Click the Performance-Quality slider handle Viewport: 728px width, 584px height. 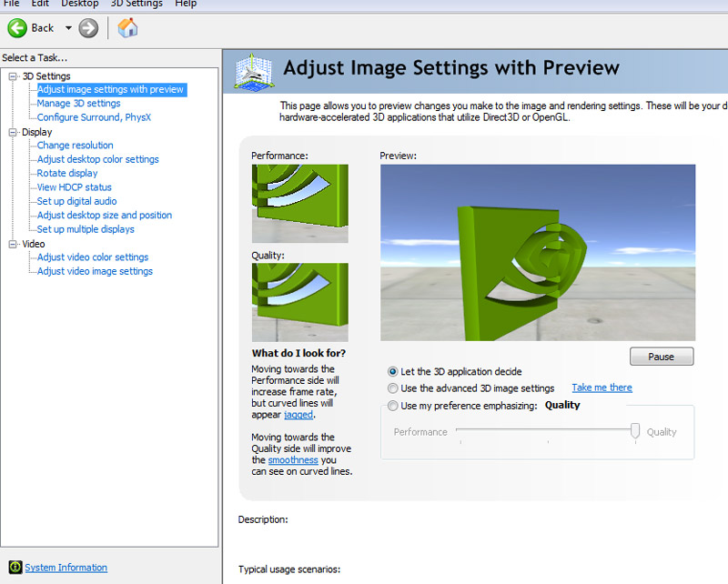pos(635,431)
